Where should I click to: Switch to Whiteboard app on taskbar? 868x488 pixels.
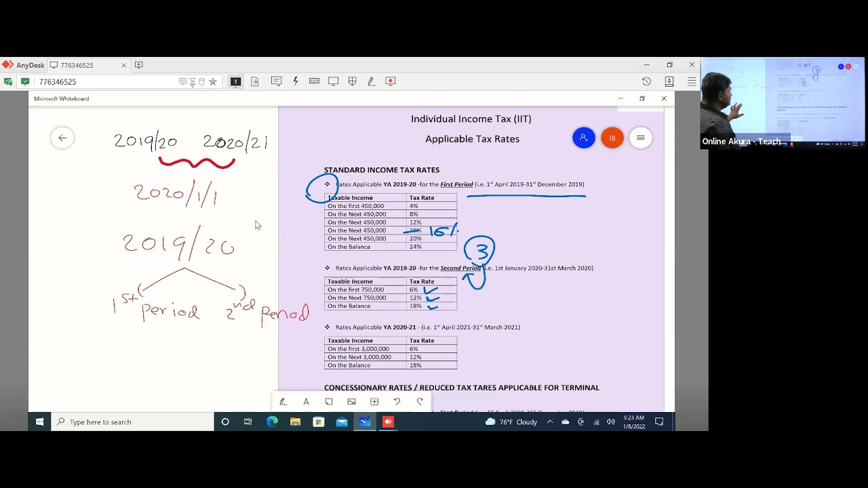(365, 422)
